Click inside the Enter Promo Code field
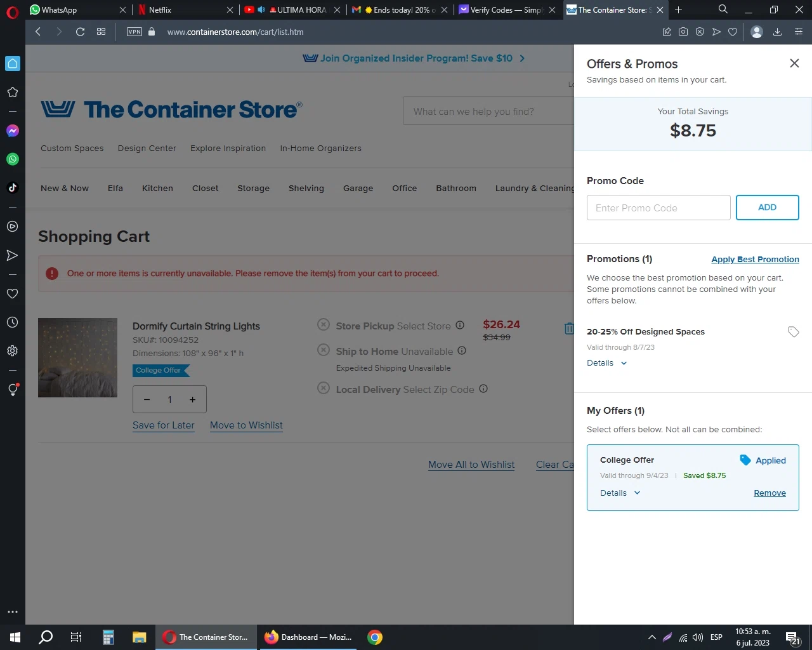Screen dimensions: 812x650 tap(658, 208)
